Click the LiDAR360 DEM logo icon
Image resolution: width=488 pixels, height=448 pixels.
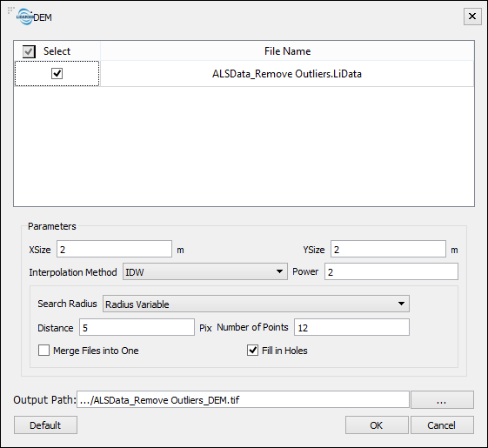click(x=25, y=17)
